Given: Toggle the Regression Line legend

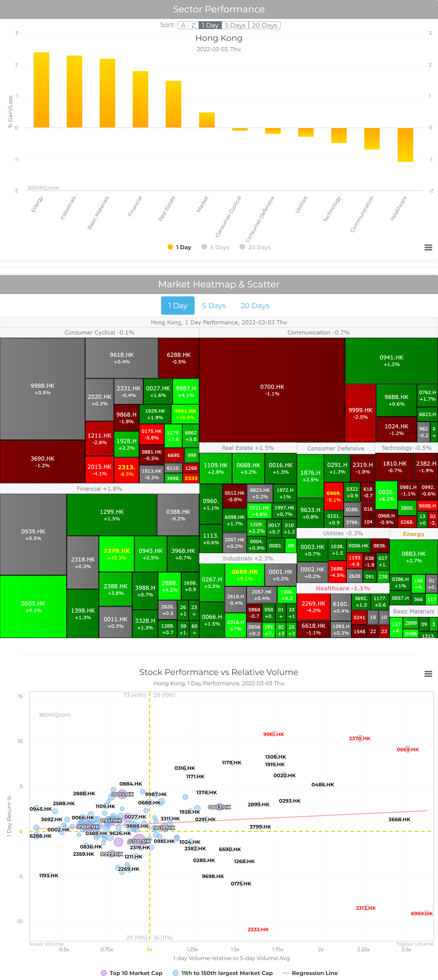Looking at the screenshot, I should 310,973.
